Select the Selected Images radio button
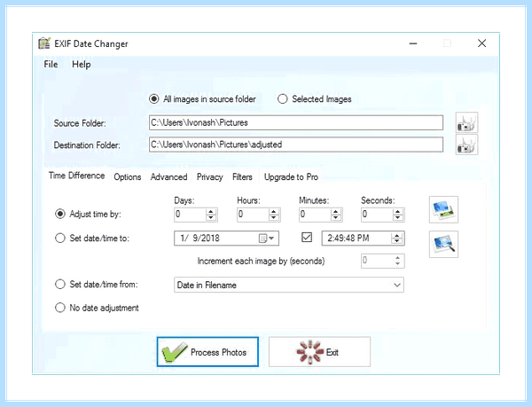Viewport: 532px width, 407px height. point(282,99)
